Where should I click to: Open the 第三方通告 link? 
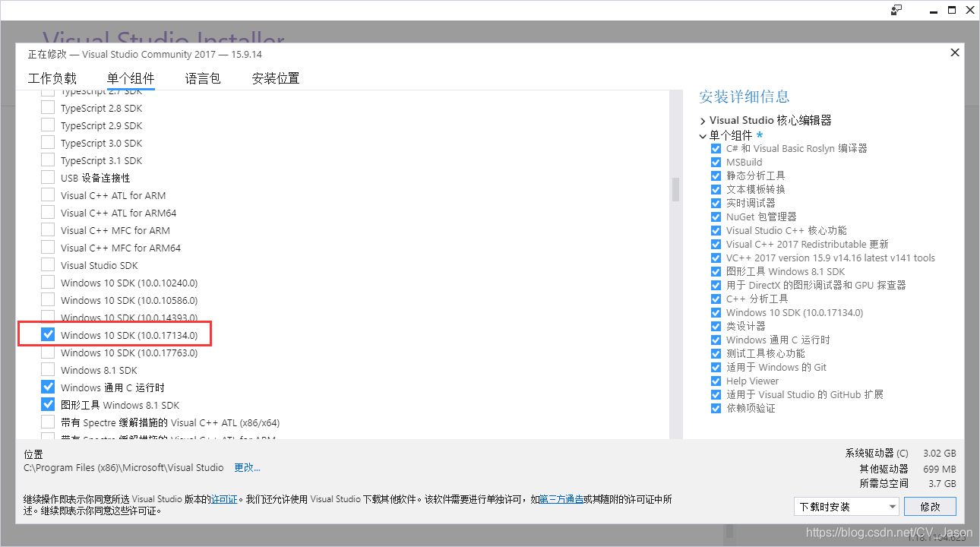pos(561,500)
